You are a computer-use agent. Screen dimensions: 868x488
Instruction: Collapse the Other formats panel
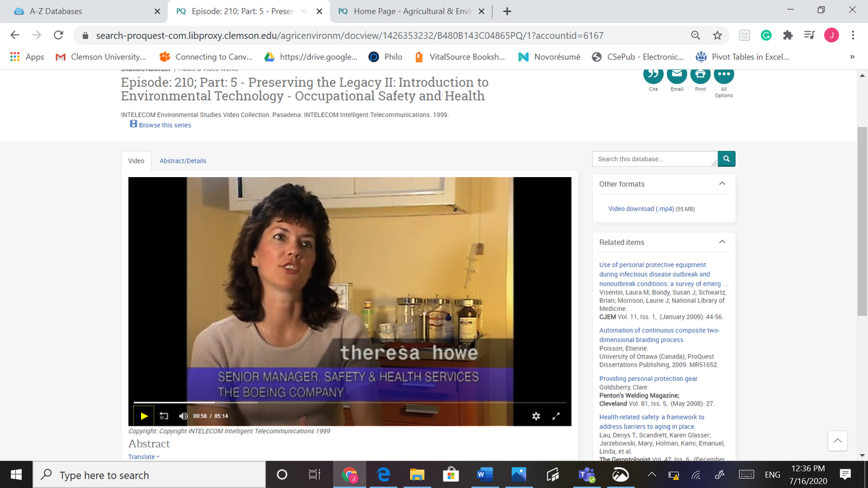(721, 184)
